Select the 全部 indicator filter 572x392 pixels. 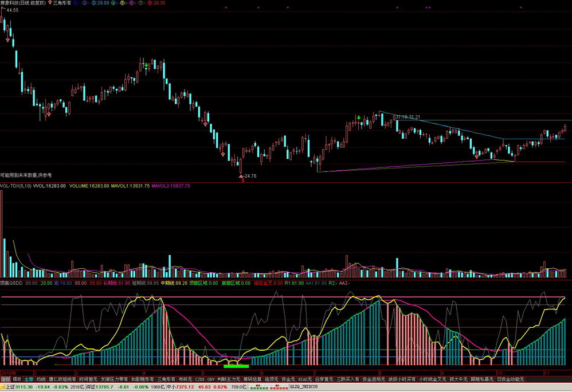coord(29,379)
